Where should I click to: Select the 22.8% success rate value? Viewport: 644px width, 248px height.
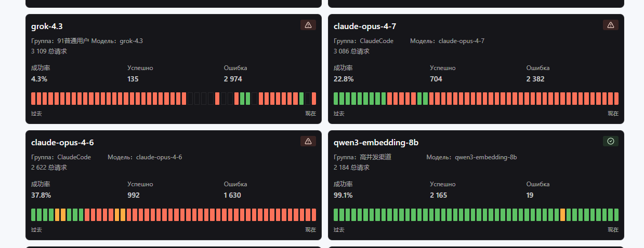point(344,79)
